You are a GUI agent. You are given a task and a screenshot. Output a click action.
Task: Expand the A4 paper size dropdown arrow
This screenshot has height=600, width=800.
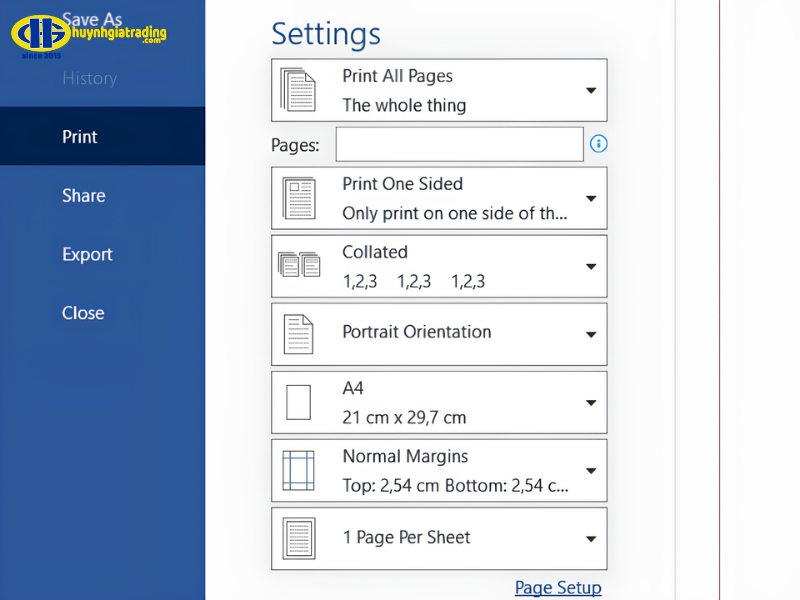tap(591, 402)
